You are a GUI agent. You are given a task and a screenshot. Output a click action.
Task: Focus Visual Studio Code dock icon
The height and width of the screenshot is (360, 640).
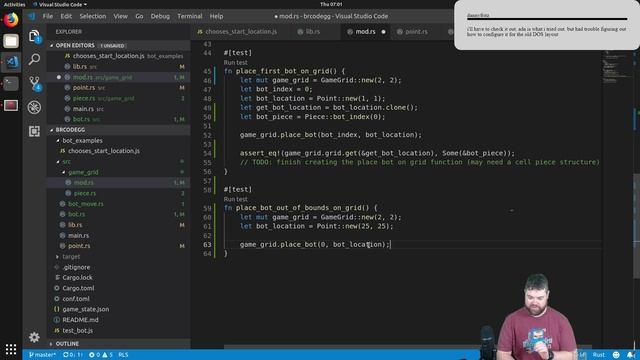pos(11,62)
